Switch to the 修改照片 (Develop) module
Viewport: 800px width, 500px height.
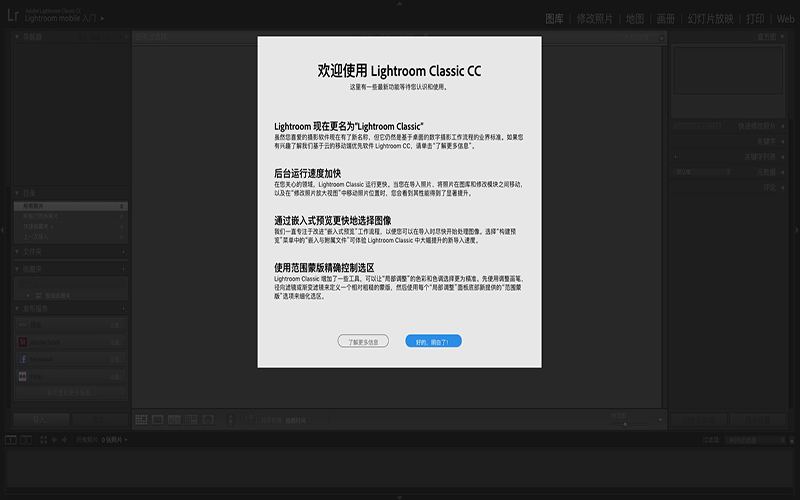pyautogui.click(x=594, y=19)
